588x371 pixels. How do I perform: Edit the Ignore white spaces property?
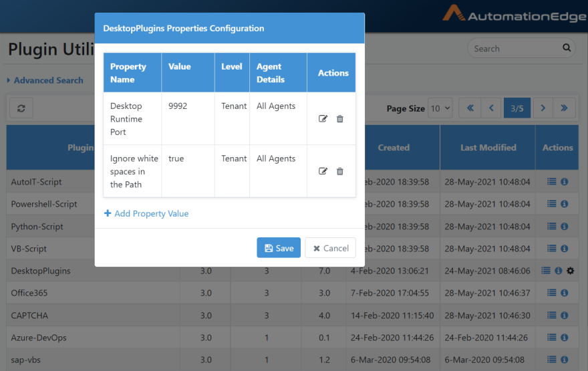coord(323,171)
